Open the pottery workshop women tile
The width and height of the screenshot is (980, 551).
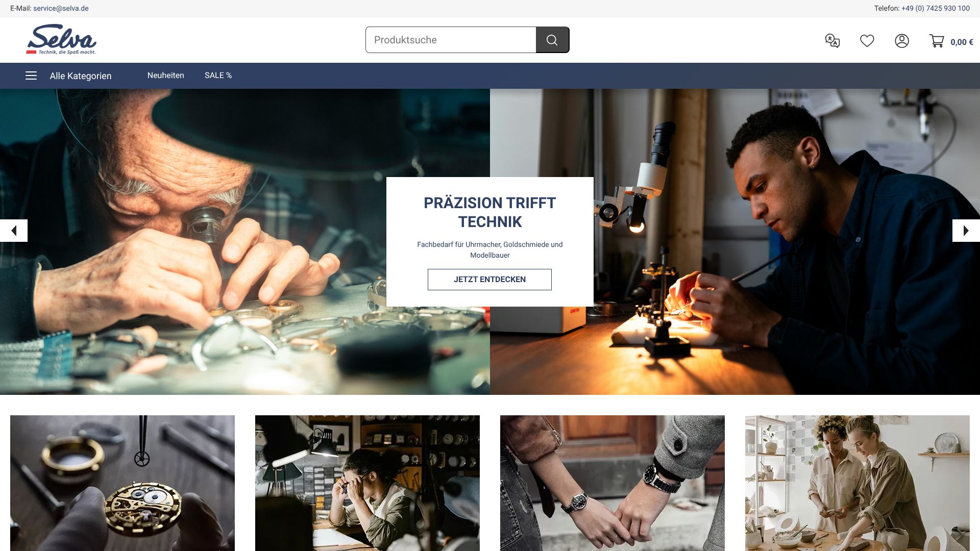pos(857,483)
